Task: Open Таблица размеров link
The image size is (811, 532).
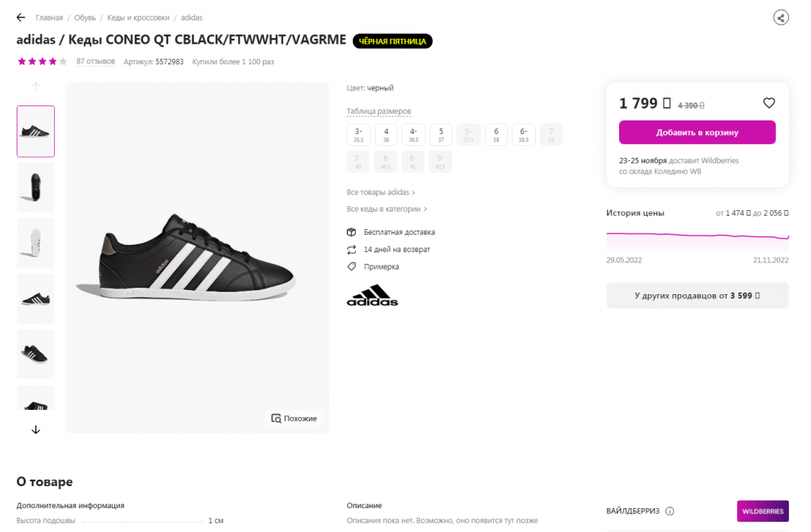Action: 379,111
